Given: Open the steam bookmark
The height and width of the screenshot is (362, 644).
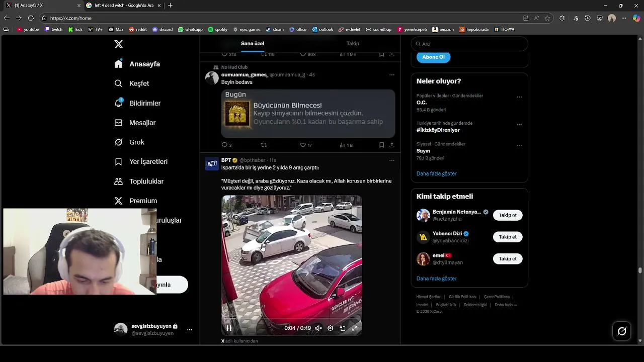Looking at the screenshot, I should pyautogui.click(x=275, y=30).
